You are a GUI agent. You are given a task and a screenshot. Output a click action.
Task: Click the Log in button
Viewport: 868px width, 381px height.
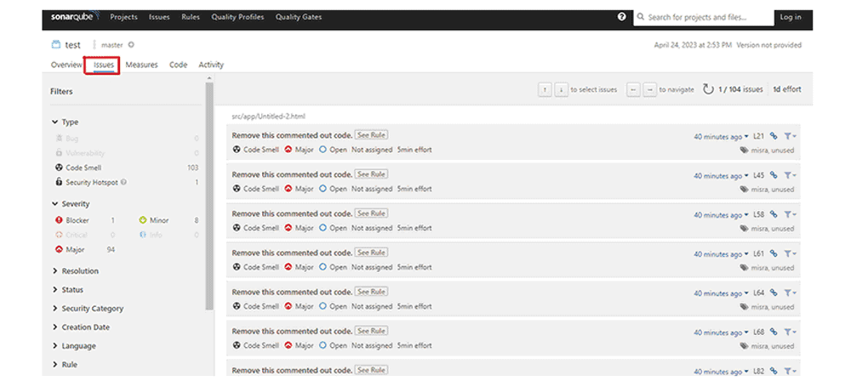[x=790, y=17]
